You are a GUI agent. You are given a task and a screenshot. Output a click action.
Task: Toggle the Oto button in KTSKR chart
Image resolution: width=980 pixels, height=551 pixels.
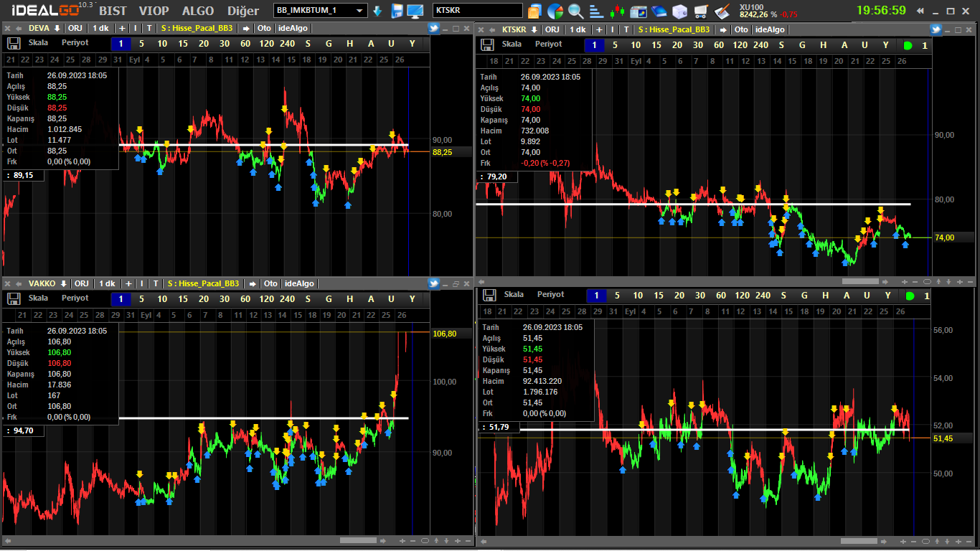[741, 29]
